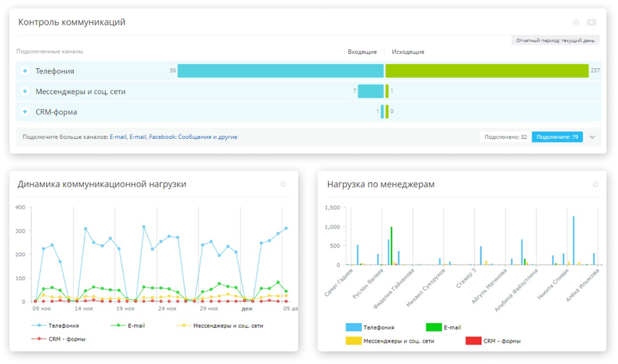Image resolution: width=618 pixels, height=364 pixels.
Task: Click the Подключенные каналы heading
Action: tap(49, 51)
